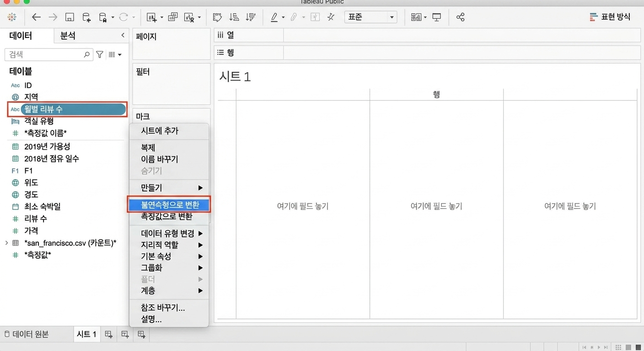The width and height of the screenshot is (644, 351).
Task: Create a new worksheet from toolbar
Action: tap(152, 17)
